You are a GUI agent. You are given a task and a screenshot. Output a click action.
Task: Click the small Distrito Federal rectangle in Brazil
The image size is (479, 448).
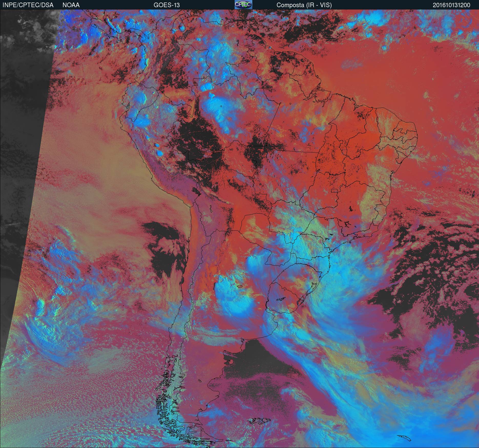point(335,190)
